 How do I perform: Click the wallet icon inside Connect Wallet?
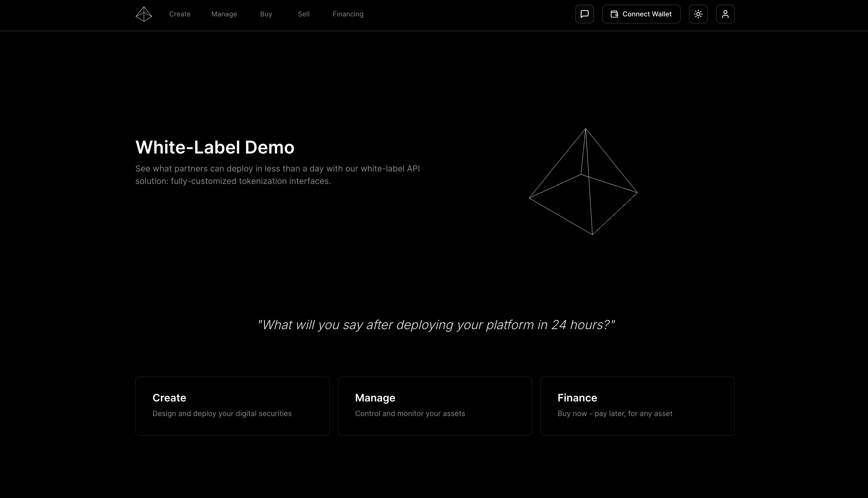pyautogui.click(x=615, y=14)
